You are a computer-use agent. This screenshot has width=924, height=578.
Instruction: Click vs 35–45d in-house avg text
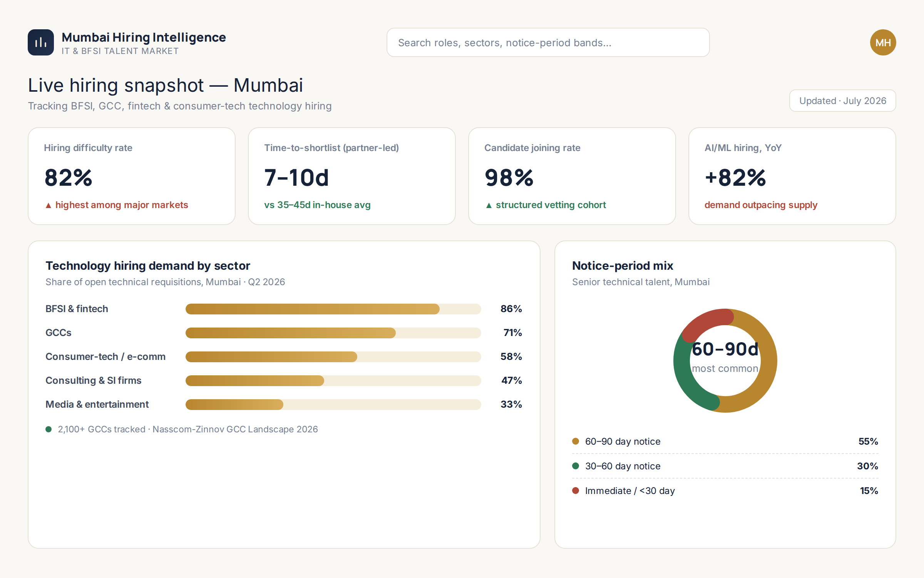(317, 205)
